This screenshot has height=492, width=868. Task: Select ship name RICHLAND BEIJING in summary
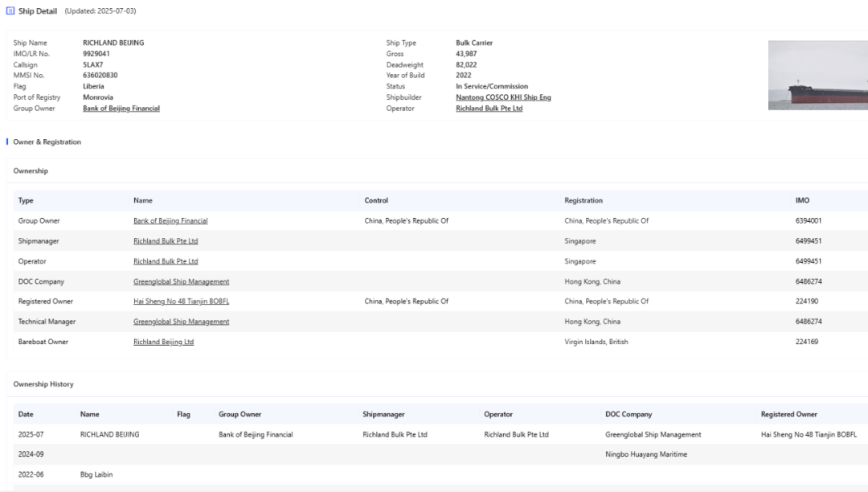click(x=113, y=43)
